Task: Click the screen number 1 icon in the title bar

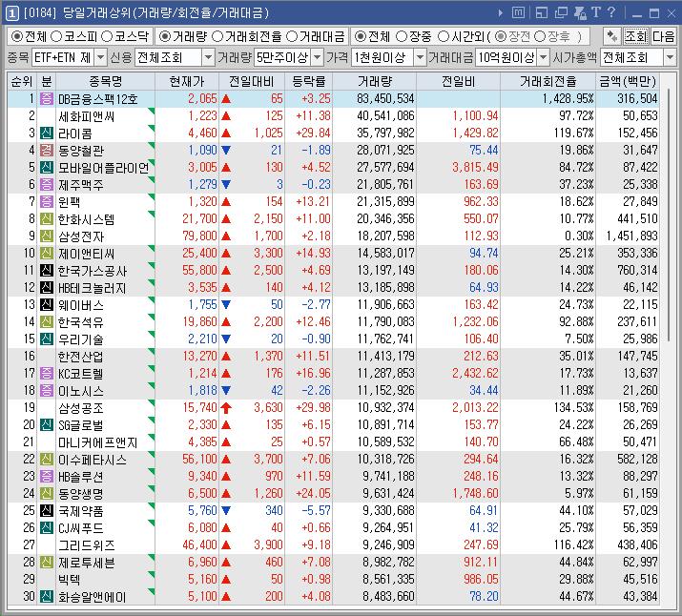Action: click(11, 13)
